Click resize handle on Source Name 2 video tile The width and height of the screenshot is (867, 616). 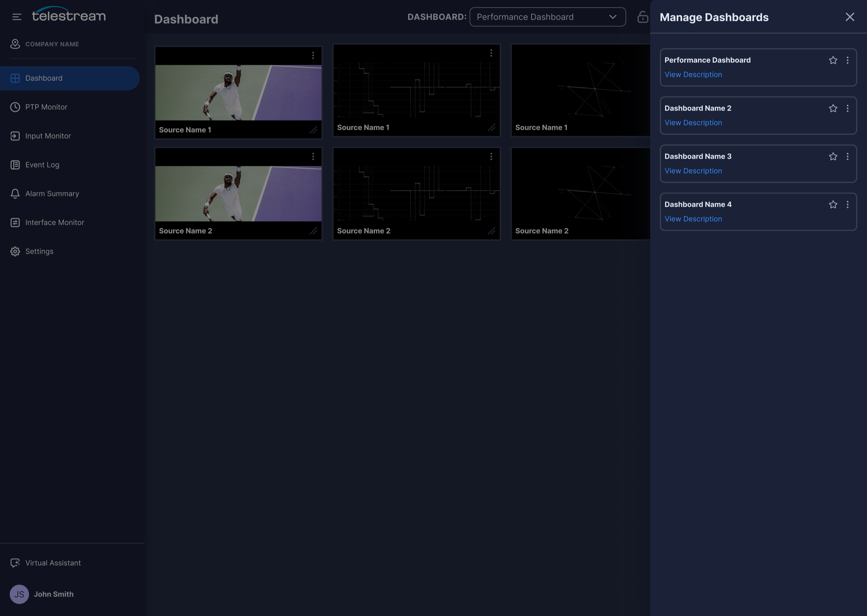click(313, 231)
